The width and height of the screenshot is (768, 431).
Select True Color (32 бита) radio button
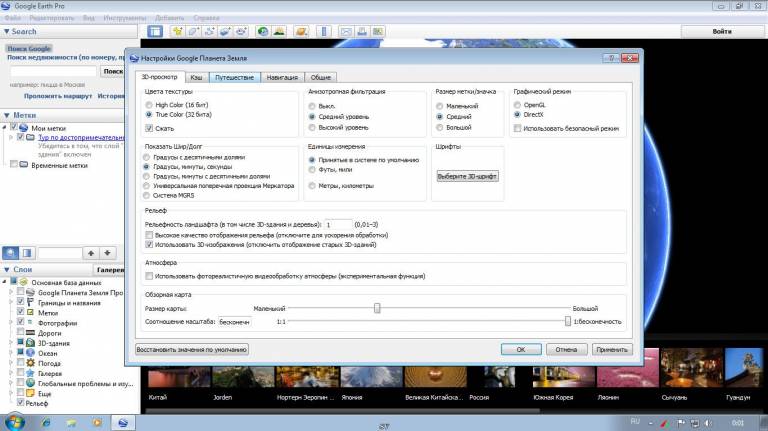(x=149, y=115)
